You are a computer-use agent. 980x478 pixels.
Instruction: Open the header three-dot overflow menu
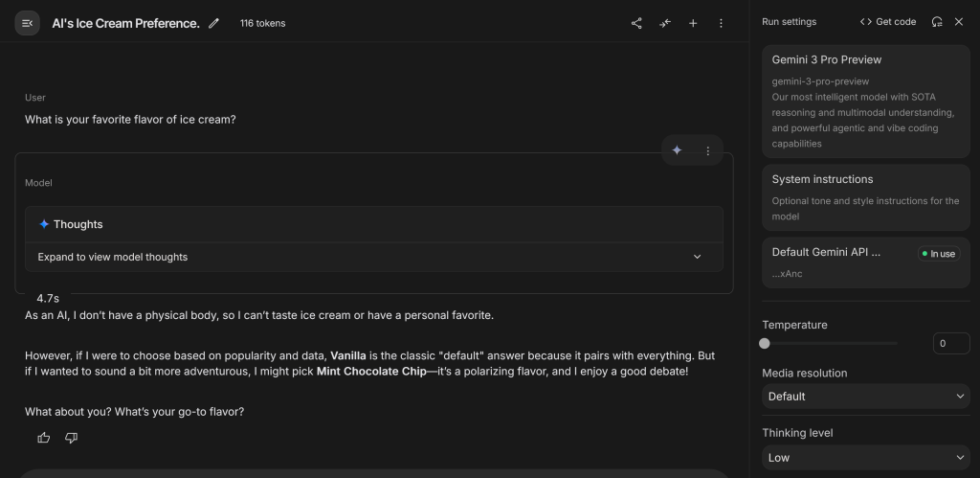coord(721,23)
